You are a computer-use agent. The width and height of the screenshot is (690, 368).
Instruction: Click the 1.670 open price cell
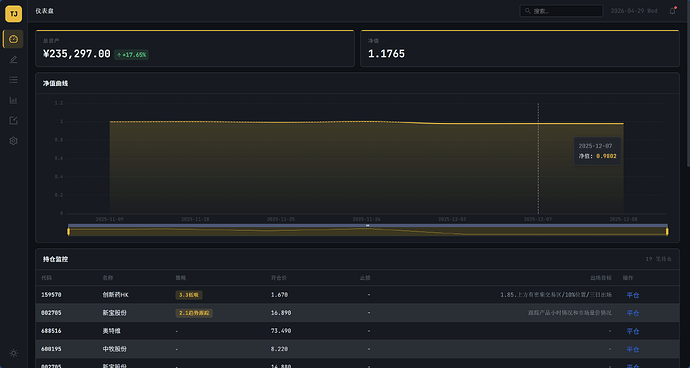tap(279, 295)
